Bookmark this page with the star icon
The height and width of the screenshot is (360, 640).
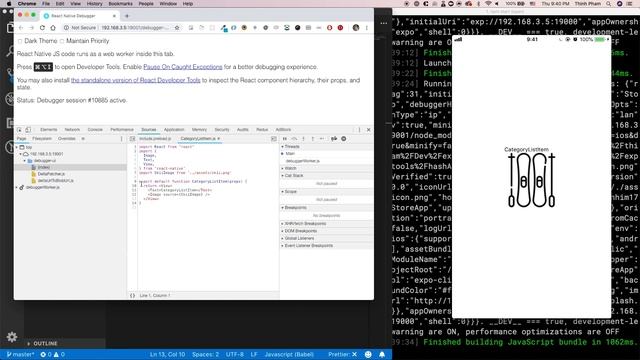177,28
